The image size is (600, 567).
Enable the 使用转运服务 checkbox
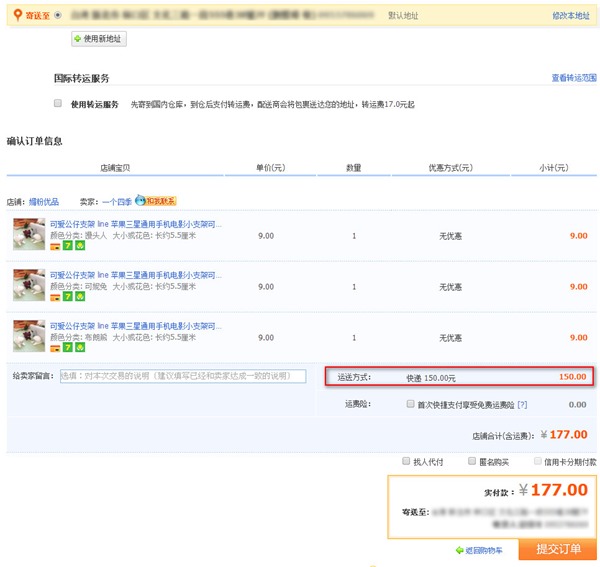coord(58,103)
